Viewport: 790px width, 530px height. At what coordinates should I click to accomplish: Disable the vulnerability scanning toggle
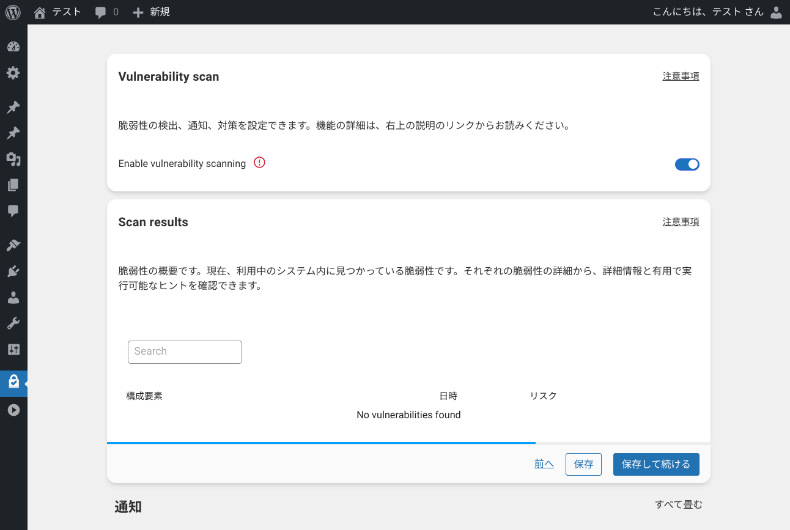tap(687, 164)
